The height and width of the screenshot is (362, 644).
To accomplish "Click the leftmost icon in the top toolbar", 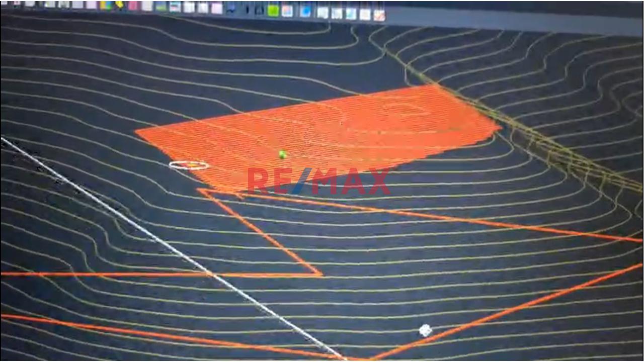I will pos(4,3).
